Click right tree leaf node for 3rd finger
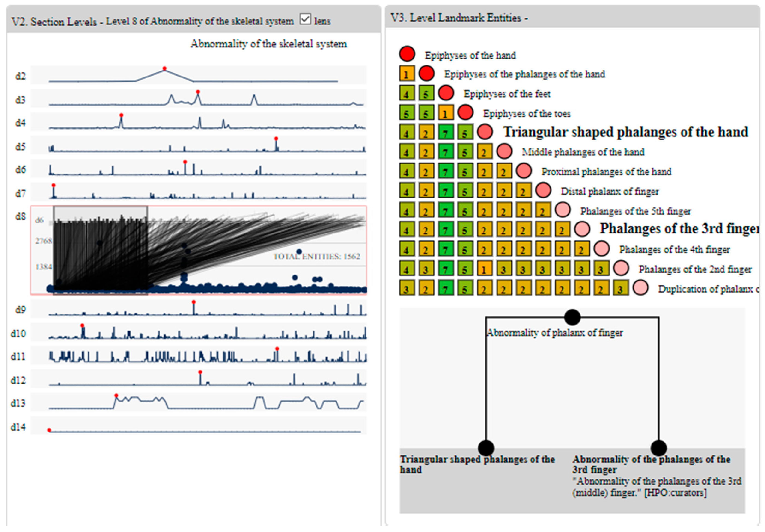The width and height of the screenshot is (765, 532). (x=658, y=448)
